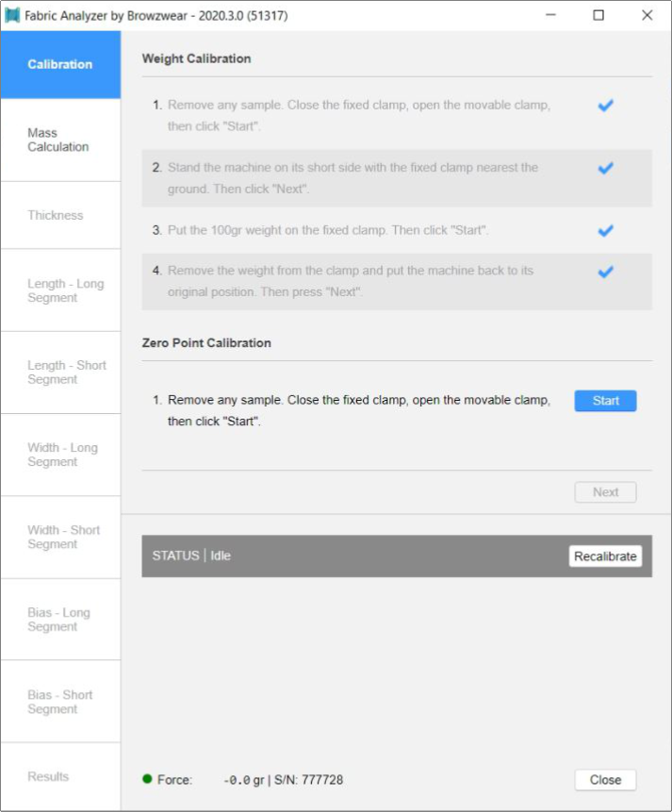Click 'Zero Point Calibration' heading
Viewport: 672px width, 812px height.
206,343
